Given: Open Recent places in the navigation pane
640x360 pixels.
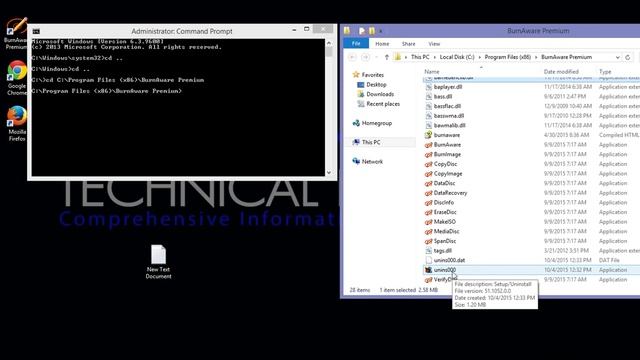Looking at the screenshot, I should [x=379, y=104].
